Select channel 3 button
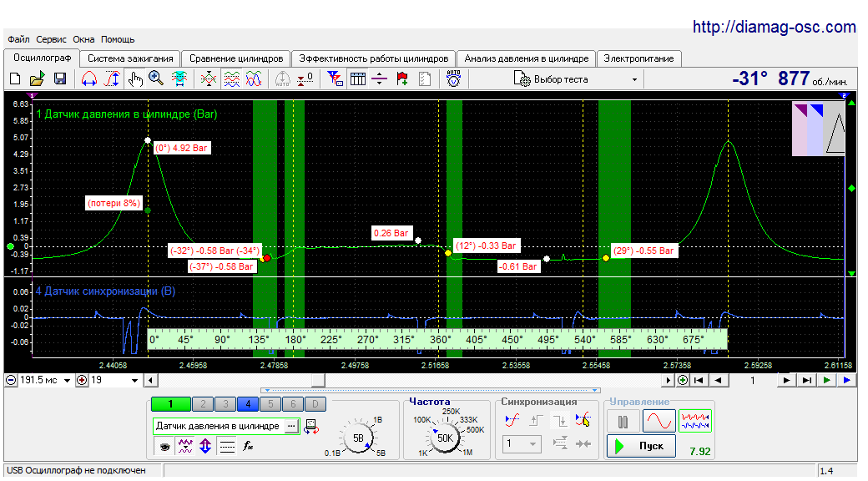This screenshot has height=481, width=868. coord(225,404)
